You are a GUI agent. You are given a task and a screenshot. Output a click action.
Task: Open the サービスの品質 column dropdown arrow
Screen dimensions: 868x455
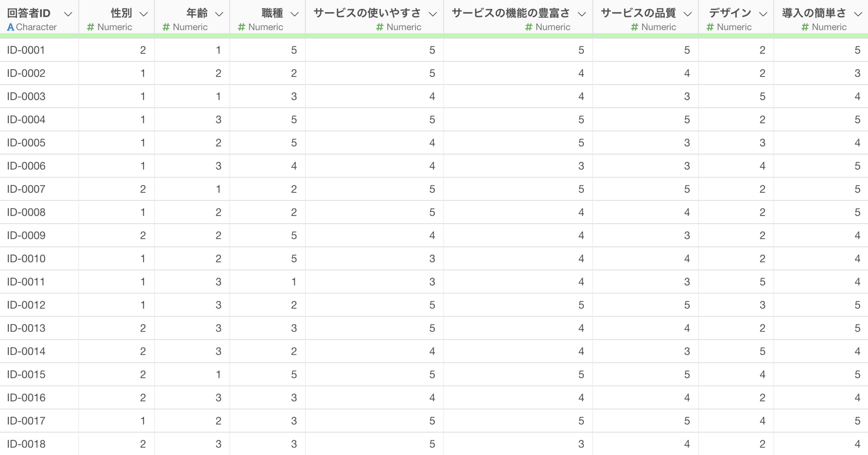click(687, 14)
